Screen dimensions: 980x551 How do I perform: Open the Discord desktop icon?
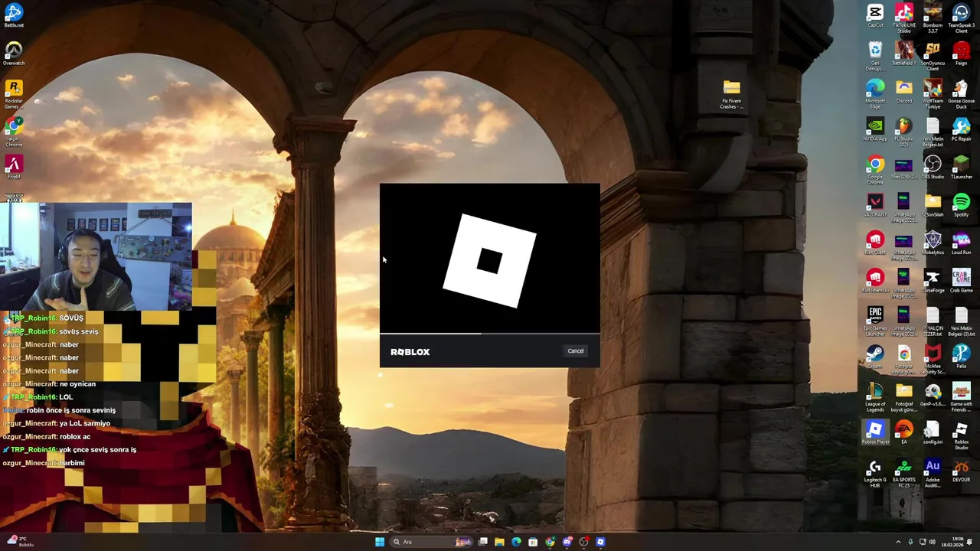point(904,91)
